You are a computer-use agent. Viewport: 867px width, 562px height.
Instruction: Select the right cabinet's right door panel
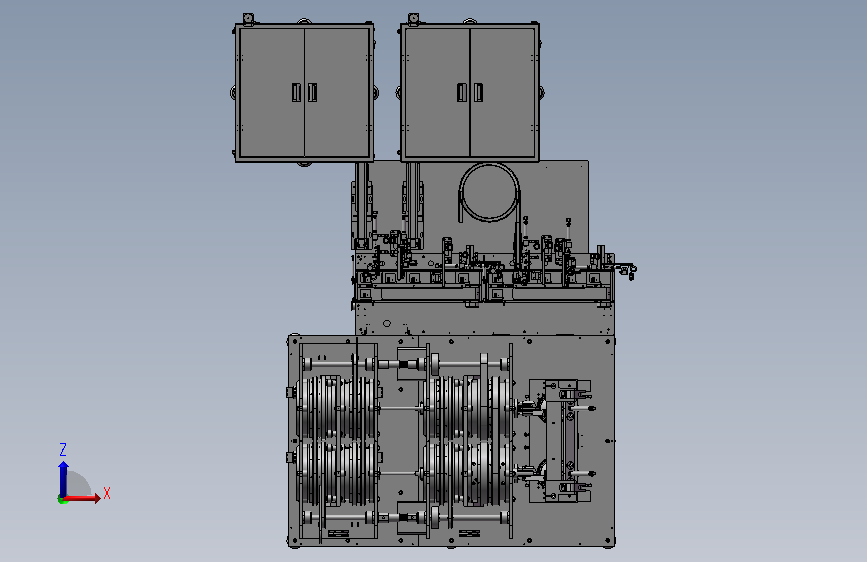tap(502, 92)
